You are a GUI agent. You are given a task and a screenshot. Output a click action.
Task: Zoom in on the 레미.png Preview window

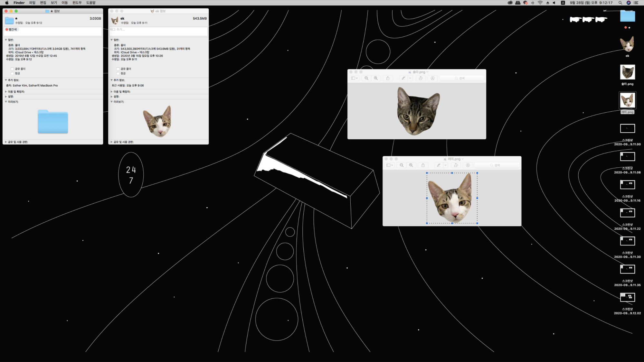[411, 165]
